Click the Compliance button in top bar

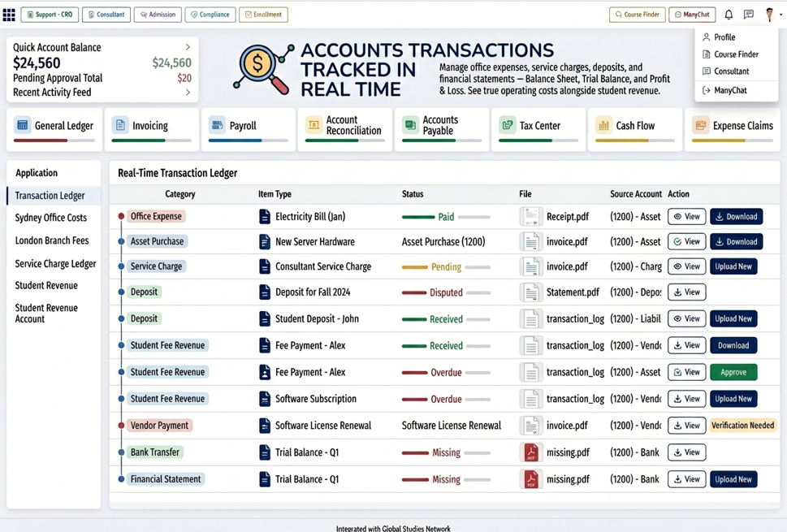tap(210, 15)
